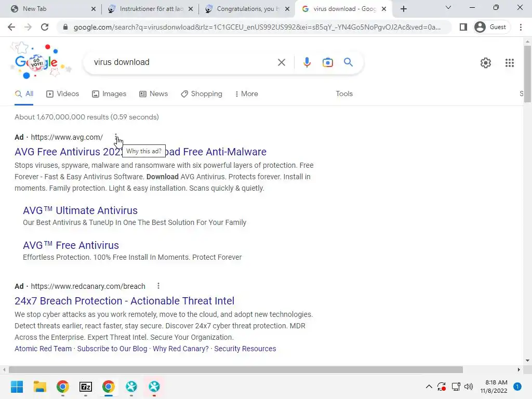Go back to the previous page
532x399 pixels.
coord(11,27)
